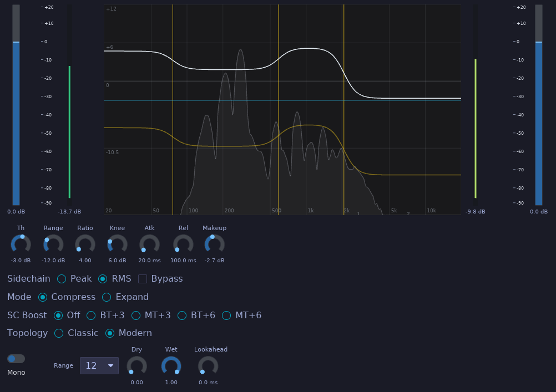Toggle the Mono switch
556x392 pixels.
pos(16,359)
